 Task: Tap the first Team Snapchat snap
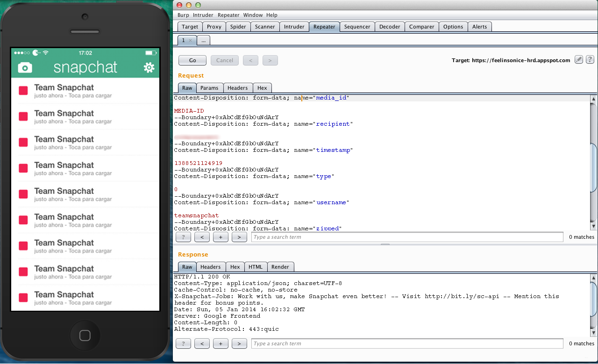click(85, 91)
